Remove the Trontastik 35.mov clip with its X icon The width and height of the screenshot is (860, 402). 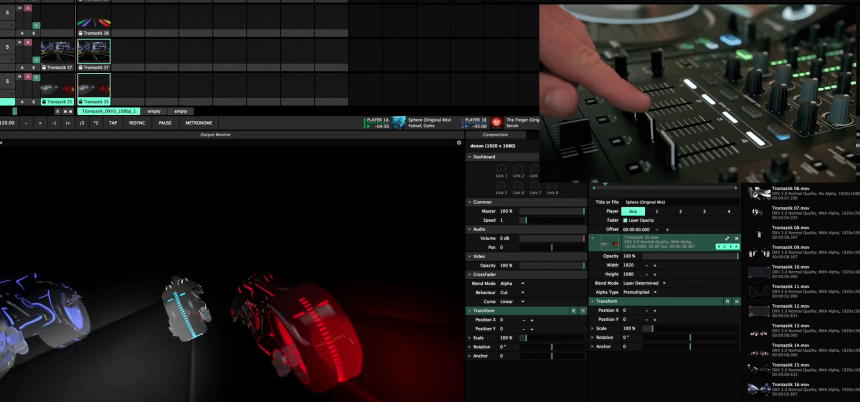pyautogui.click(x=736, y=239)
